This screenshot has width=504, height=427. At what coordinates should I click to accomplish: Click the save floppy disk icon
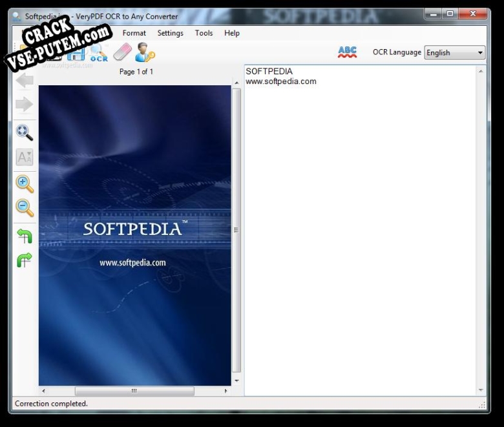click(x=76, y=54)
